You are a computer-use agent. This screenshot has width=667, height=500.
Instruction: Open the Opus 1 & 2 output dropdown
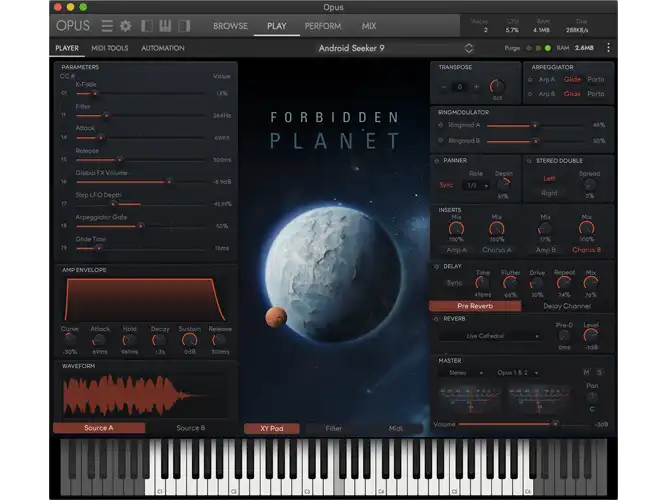(x=517, y=373)
